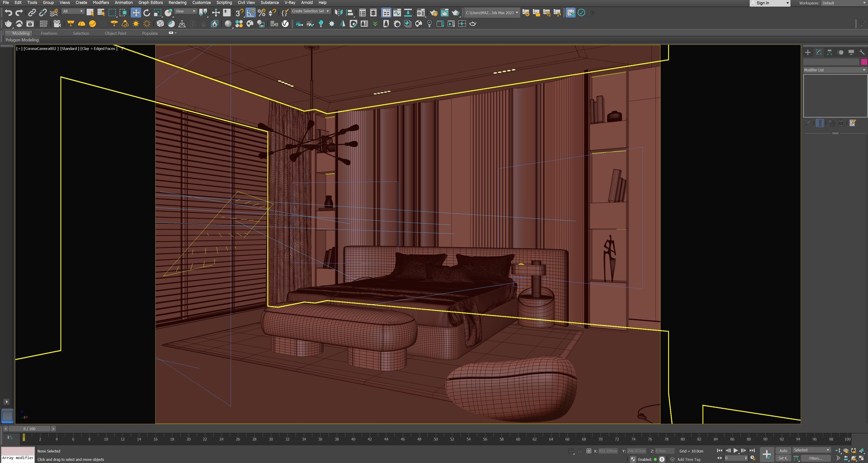This screenshot has height=463, width=868.
Task: Open the Utilities panel wrench icon
Action: (x=862, y=52)
